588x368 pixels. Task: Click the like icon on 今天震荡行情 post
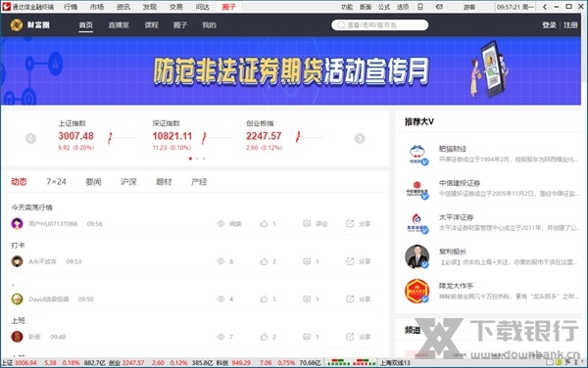tap(264, 224)
